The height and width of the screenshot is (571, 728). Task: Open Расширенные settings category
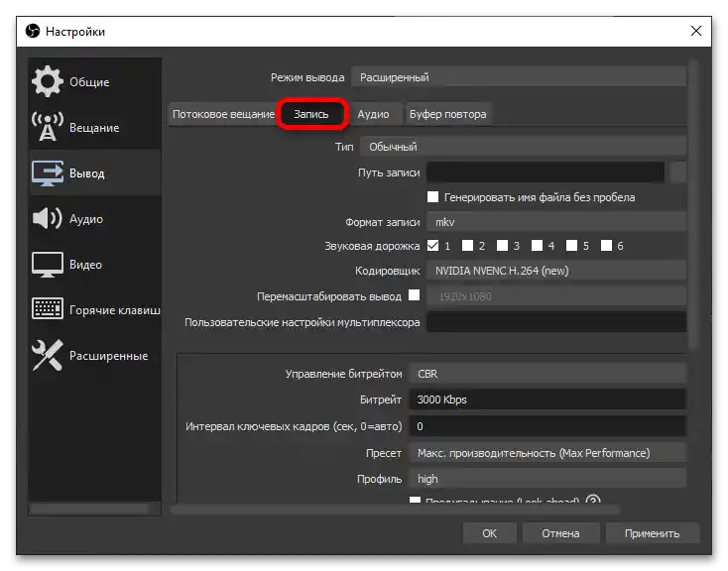(95, 356)
